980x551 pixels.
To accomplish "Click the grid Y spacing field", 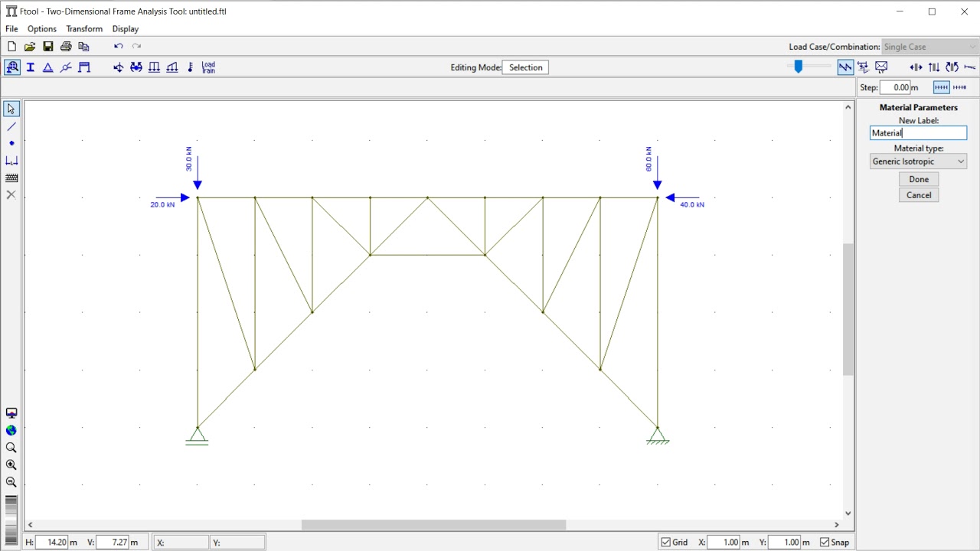I will (784, 542).
